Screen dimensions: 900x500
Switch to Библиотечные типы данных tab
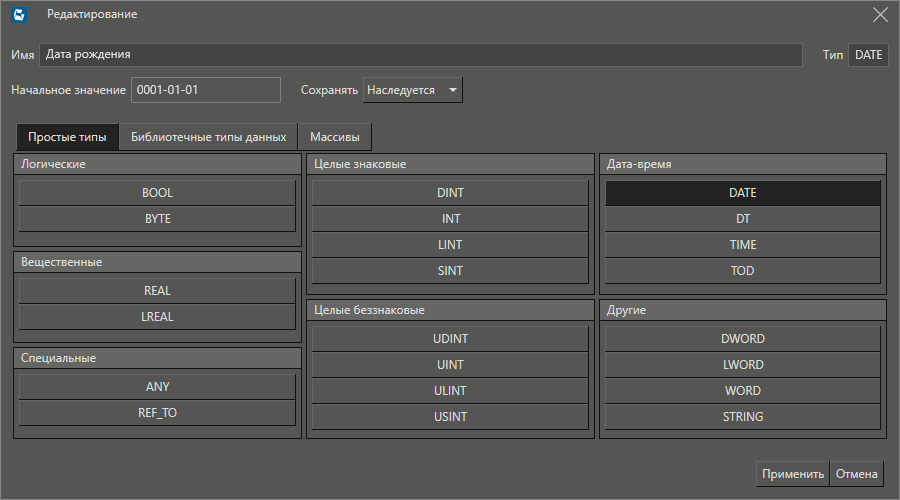click(x=209, y=137)
